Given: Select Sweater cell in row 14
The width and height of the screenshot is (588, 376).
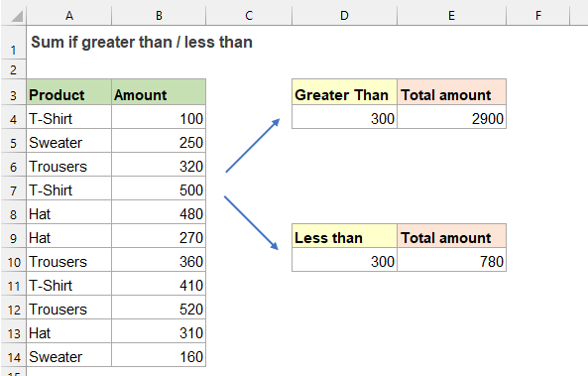Looking at the screenshot, I should (69, 355).
